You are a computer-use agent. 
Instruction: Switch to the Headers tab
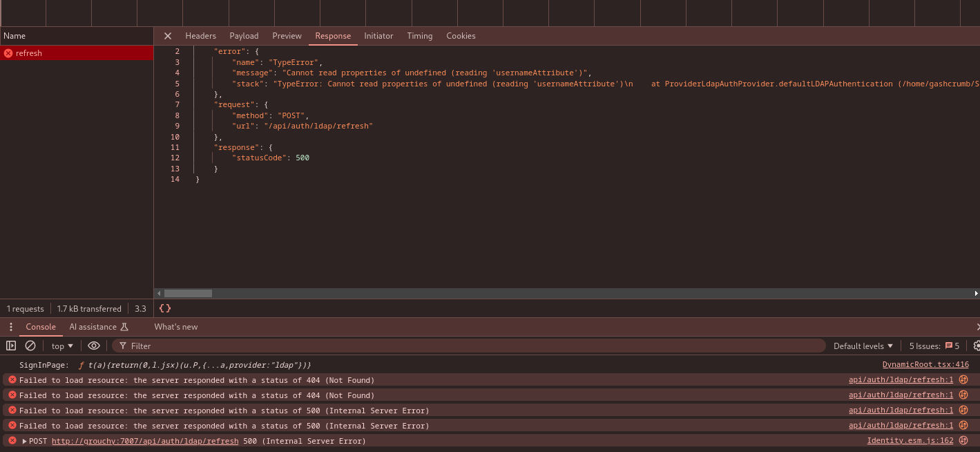point(200,36)
